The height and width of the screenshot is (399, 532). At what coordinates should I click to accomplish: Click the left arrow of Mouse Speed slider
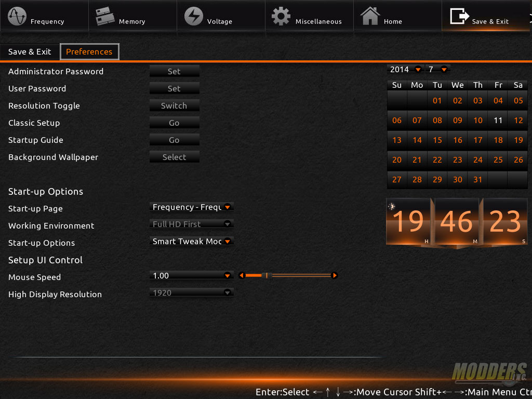click(x=242, y=275)
